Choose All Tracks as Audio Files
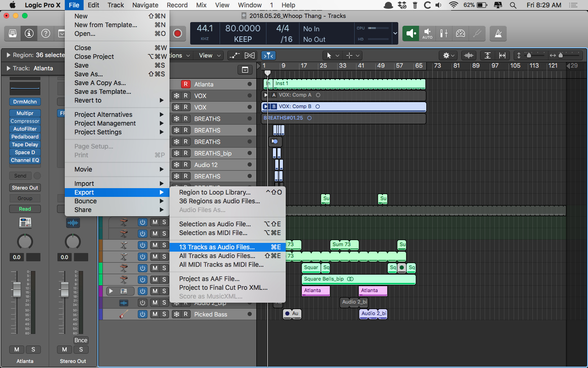 pyautogui.click(x=227, y=256)
